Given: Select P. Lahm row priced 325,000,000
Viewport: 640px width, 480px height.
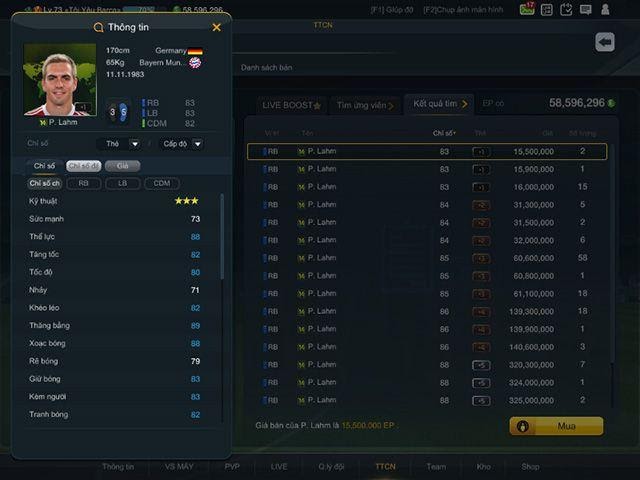Looking at the screenshot, I should (427, 400).
